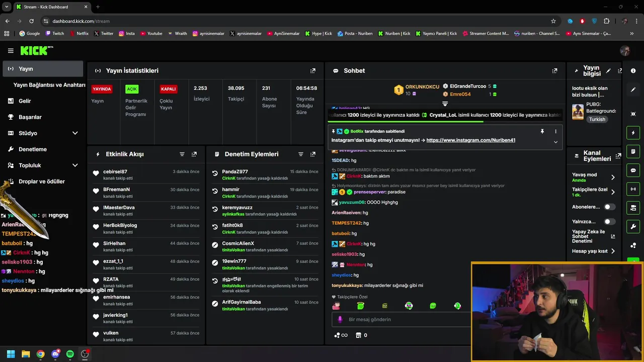The width and height of the screenshot is (644, 362).
Task: Click the PUBG Battlegrounds game thumbnail
Action: click(x=578, y=112)
